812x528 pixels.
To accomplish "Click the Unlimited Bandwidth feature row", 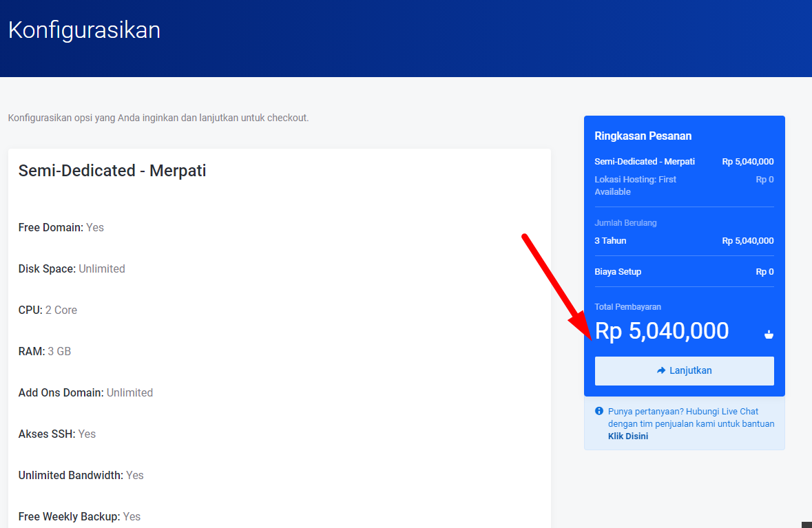I will [81, 475].
